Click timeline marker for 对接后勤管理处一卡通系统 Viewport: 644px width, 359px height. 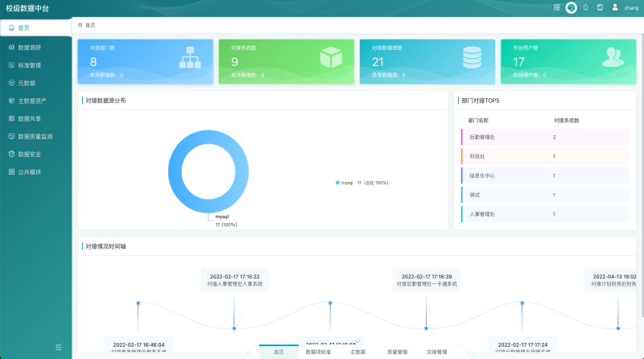[426, 328]
